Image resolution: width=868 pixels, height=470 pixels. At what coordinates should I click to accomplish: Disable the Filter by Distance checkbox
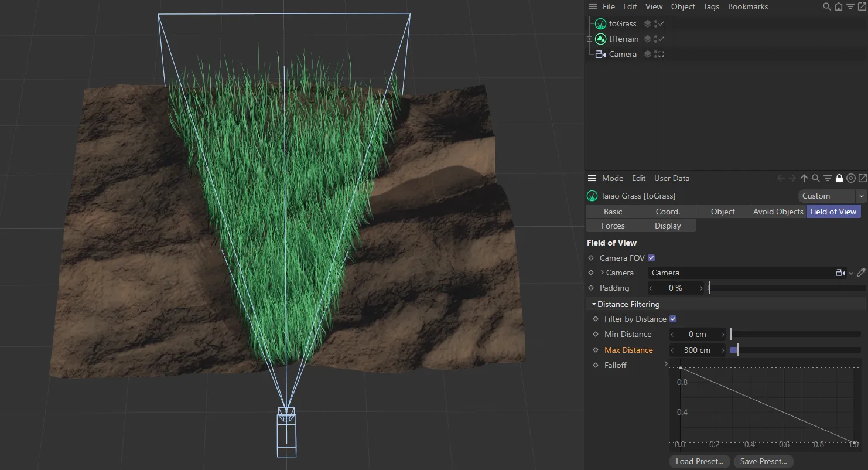click(673, 319)
